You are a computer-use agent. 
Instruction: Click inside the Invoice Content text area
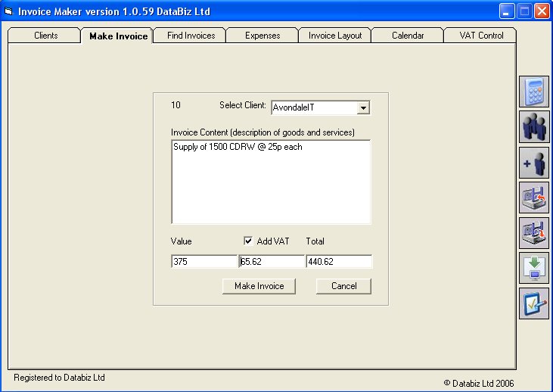(271, 182)
